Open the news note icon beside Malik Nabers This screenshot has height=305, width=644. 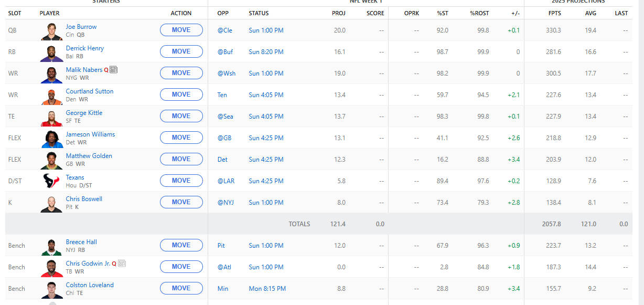click(114, 69)
